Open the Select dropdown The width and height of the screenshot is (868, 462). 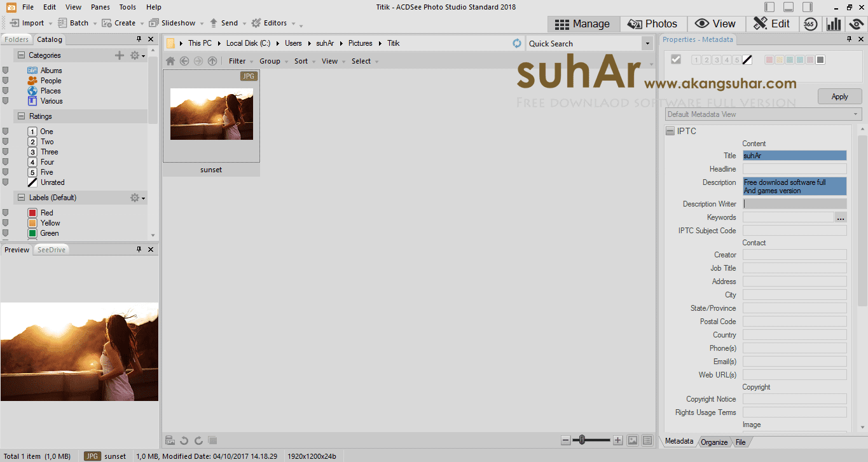coord(365,61)
